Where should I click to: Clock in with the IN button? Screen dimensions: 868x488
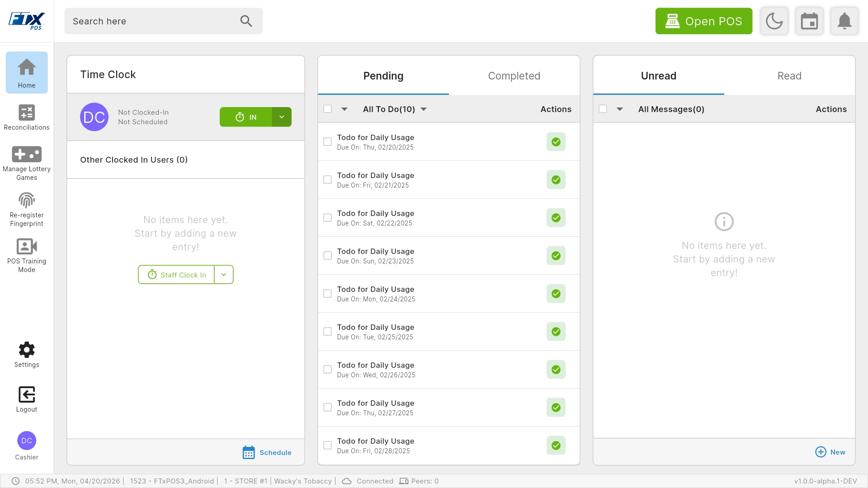[x=246, y=117]
